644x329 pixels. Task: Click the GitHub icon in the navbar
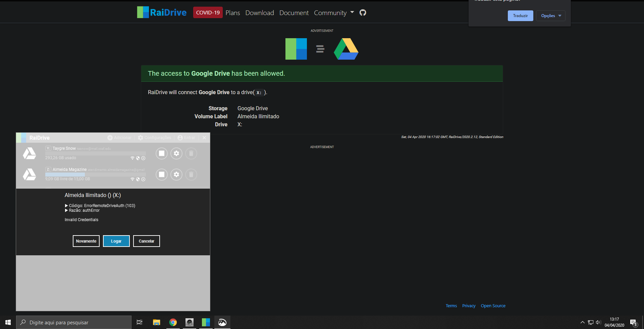point(363,13)
